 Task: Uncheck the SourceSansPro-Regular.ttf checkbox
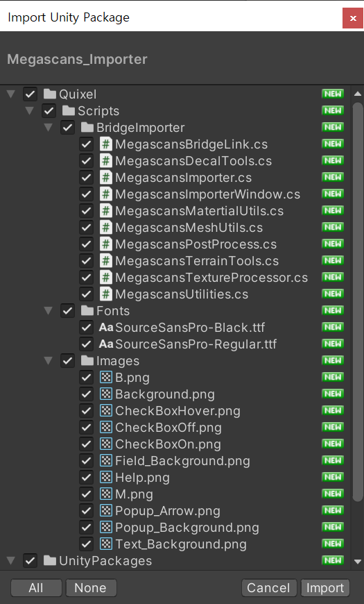point(86,344)
